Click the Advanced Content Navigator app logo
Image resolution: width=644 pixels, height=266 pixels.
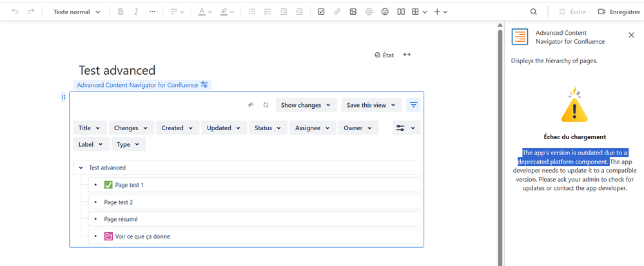point(520,37)
